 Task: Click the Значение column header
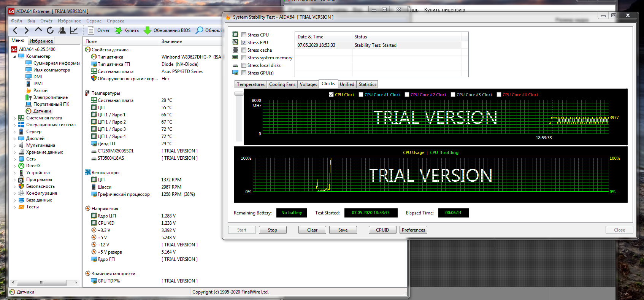tap(190, 41)
